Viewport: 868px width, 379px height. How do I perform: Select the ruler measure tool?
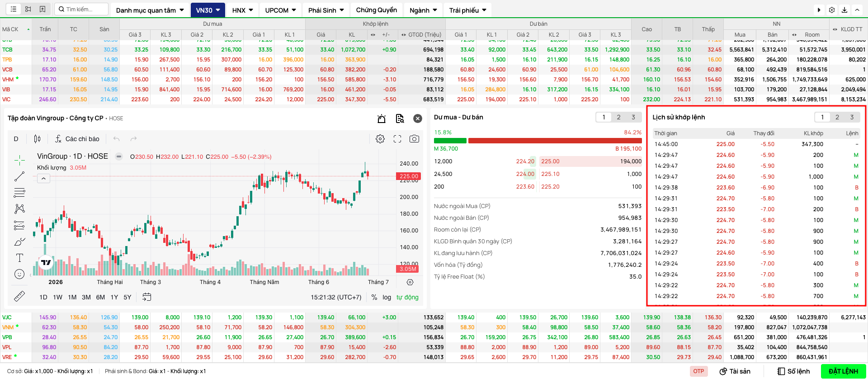click(19, 296)
